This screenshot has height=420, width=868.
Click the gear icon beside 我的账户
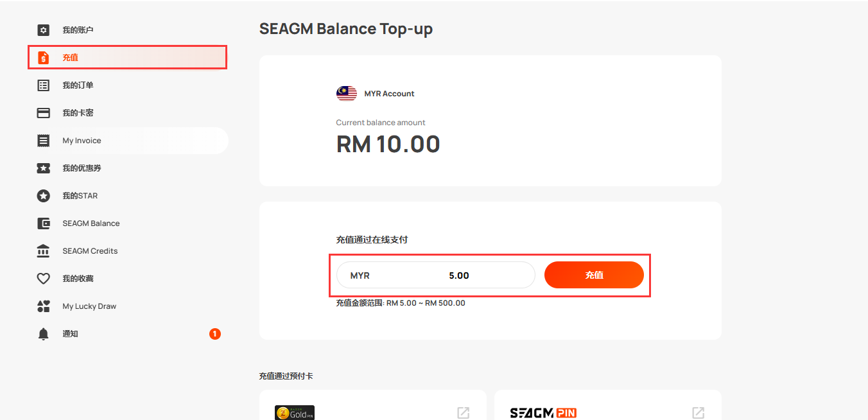[43, 30]
